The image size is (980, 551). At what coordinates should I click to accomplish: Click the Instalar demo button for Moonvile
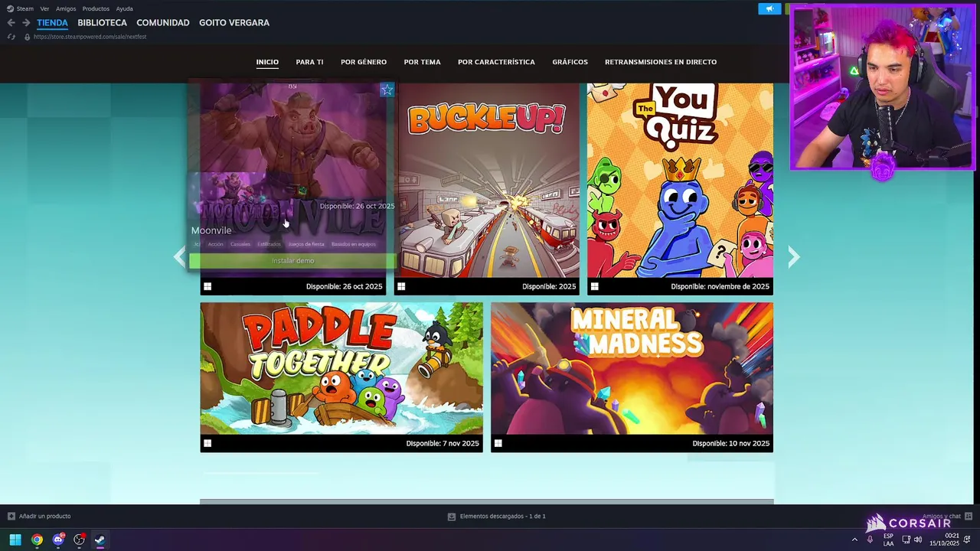point(292,261)
